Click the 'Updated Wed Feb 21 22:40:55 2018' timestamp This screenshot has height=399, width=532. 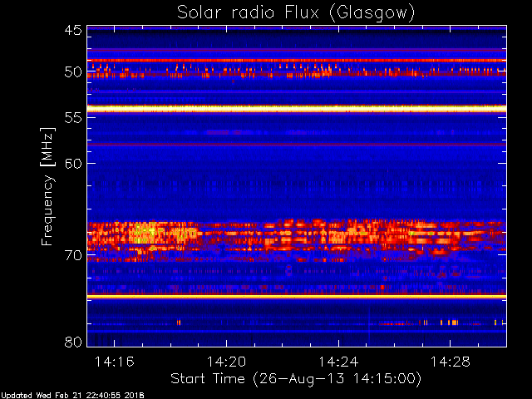point(72,396)
